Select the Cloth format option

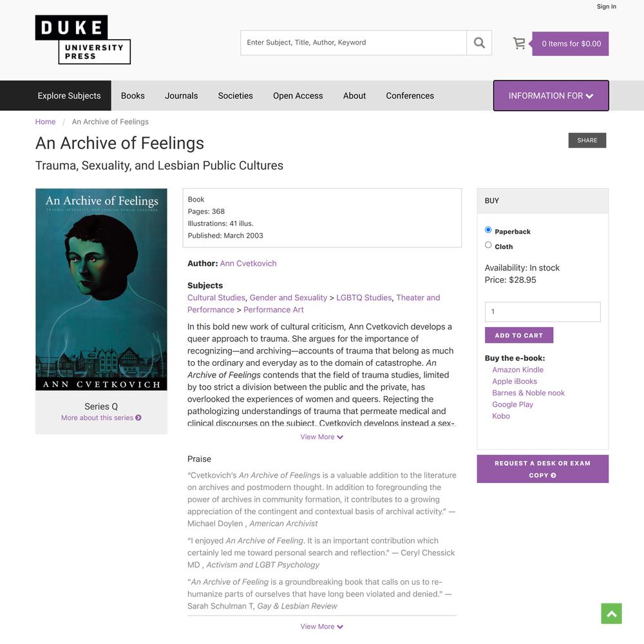tap(488, 245)
